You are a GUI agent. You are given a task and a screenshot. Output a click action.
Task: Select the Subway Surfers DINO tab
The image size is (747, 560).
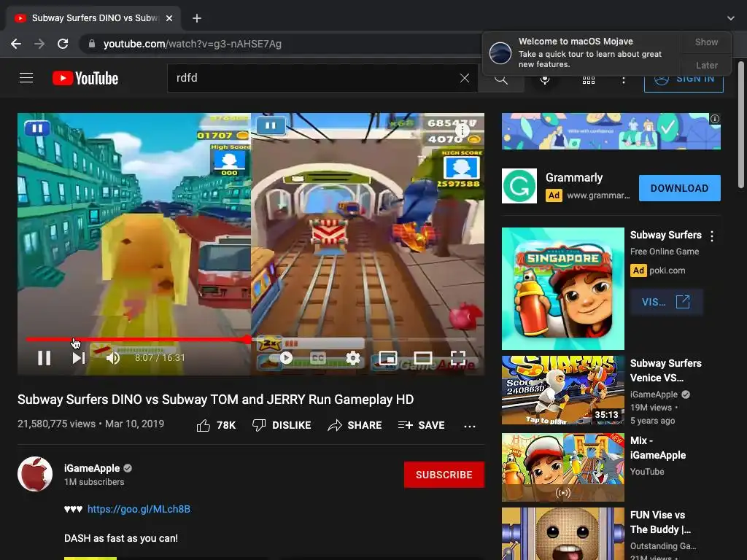(94, 18)
